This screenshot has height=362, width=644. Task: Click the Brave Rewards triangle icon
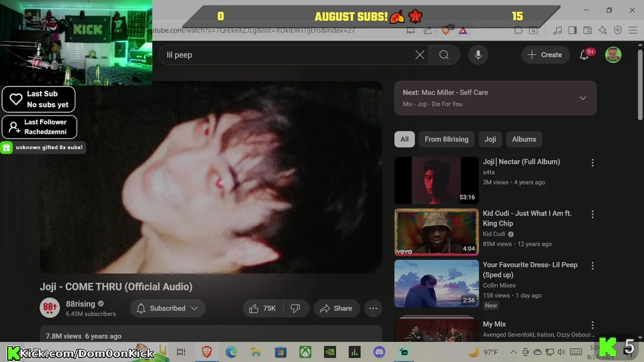pos(462,30)
